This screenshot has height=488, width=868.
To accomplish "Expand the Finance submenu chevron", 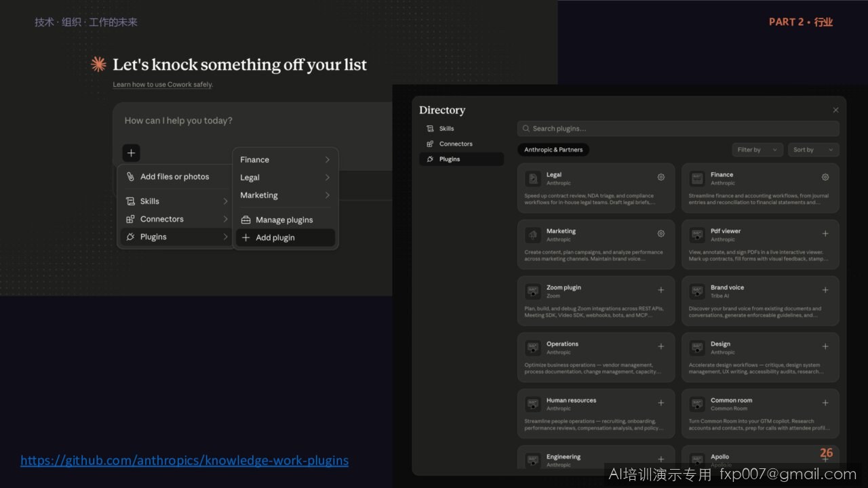I will coord(327,160).
